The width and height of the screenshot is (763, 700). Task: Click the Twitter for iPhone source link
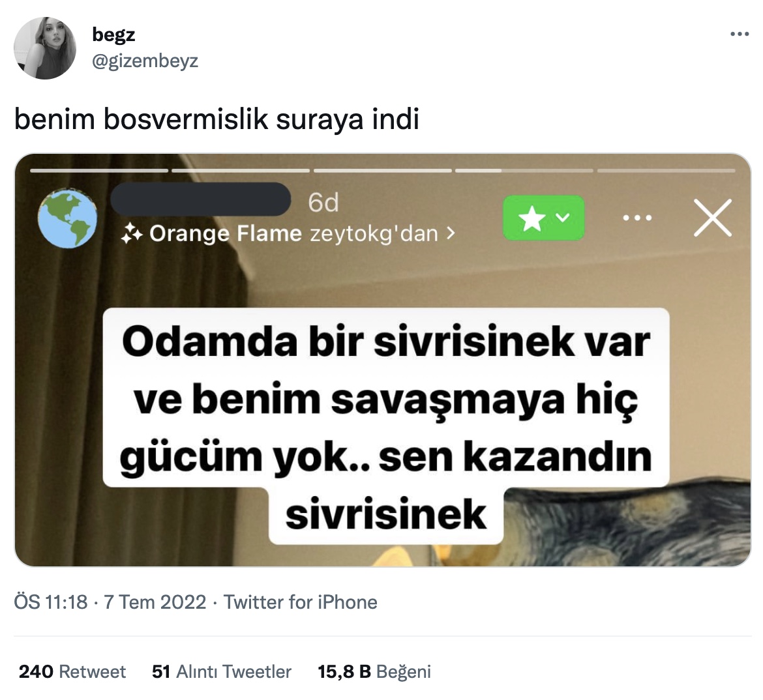point(300,602)
